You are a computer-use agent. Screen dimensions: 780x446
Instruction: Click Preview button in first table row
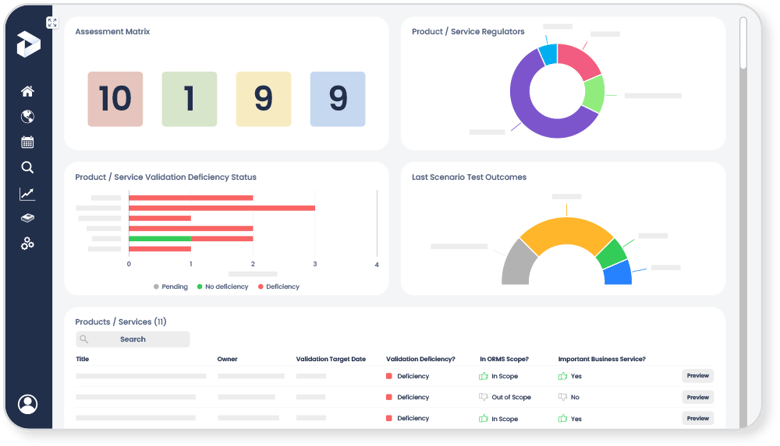[x=697, y=376]
